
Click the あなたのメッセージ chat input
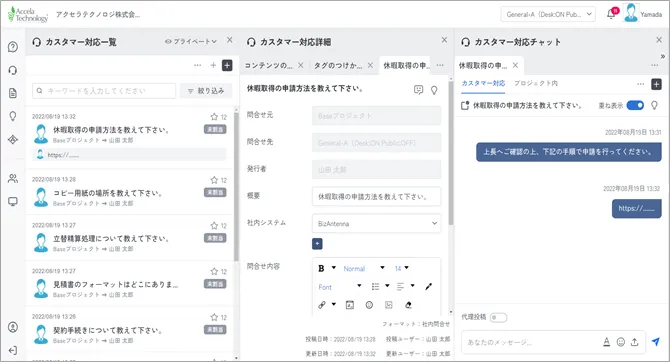coord(531,342)
